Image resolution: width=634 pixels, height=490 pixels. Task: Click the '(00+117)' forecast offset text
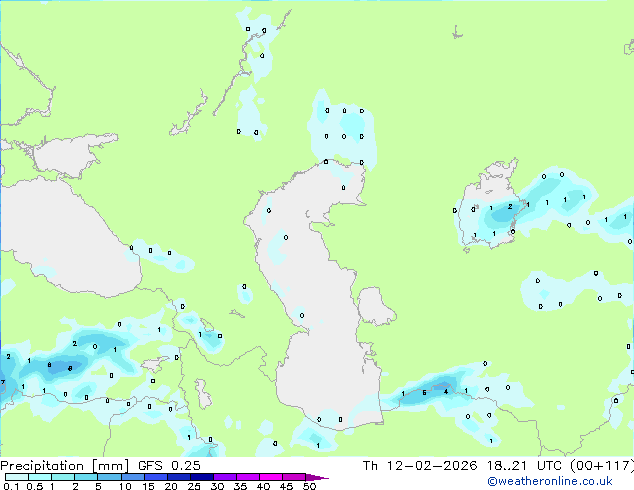pyautogui.click(x=602, y=466)
